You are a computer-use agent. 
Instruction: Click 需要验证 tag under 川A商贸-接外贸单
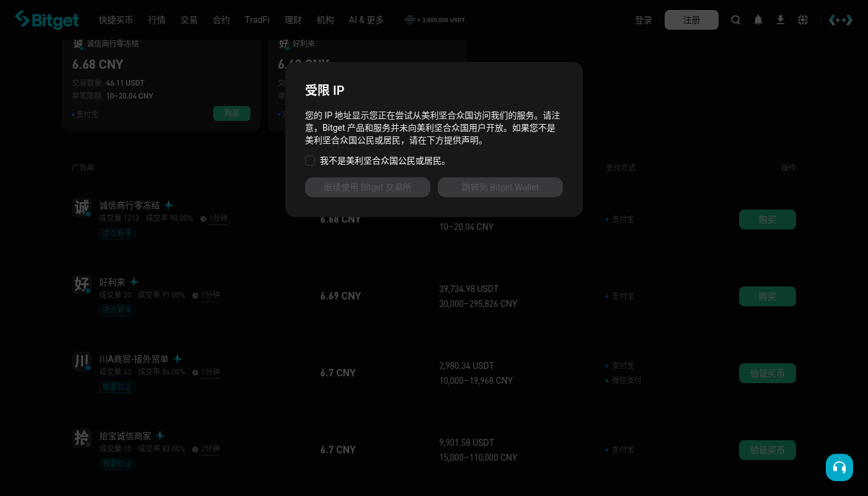point(117,387)
